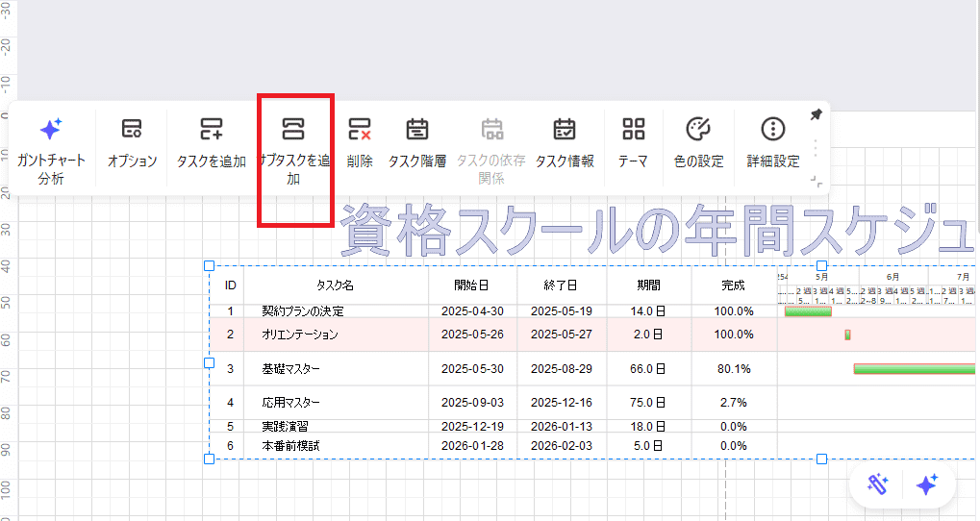The height and width of the screenshot is (521, 980).
Task: Choose the テーマ grid icon
Action: point(633,130)
